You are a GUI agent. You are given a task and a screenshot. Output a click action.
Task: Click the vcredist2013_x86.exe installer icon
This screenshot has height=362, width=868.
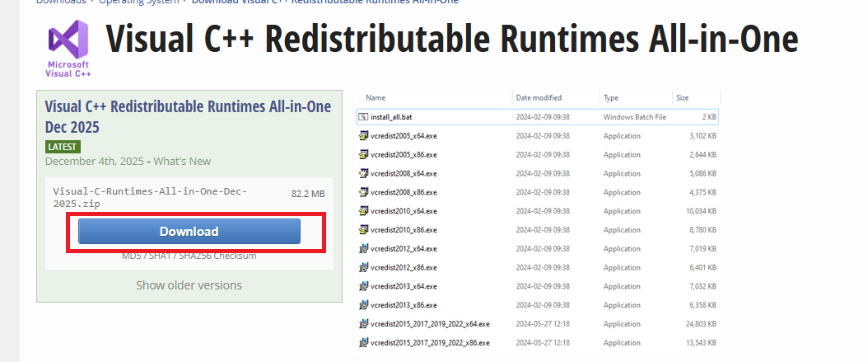click(363, 305)
